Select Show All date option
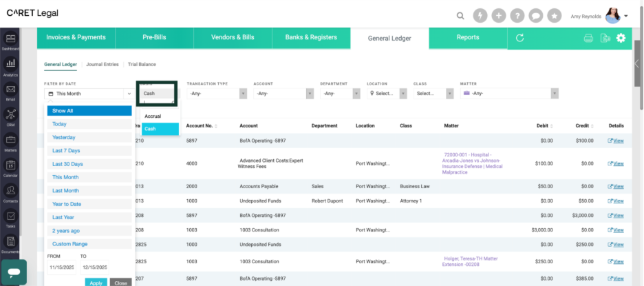 tap(89, 111)
